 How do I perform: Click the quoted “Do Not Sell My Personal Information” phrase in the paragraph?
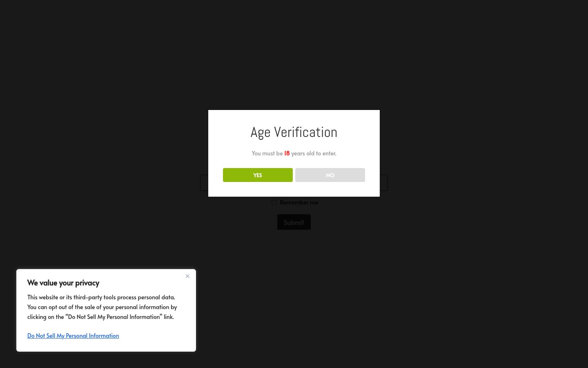pyautogui.click(x=114, y=317)
